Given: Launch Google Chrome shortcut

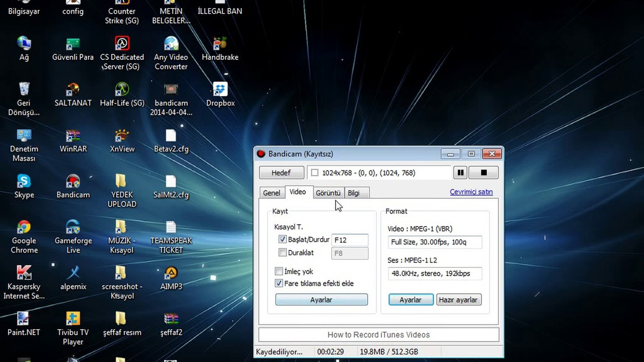Looking at the screenshot, I should pos(24,237).
